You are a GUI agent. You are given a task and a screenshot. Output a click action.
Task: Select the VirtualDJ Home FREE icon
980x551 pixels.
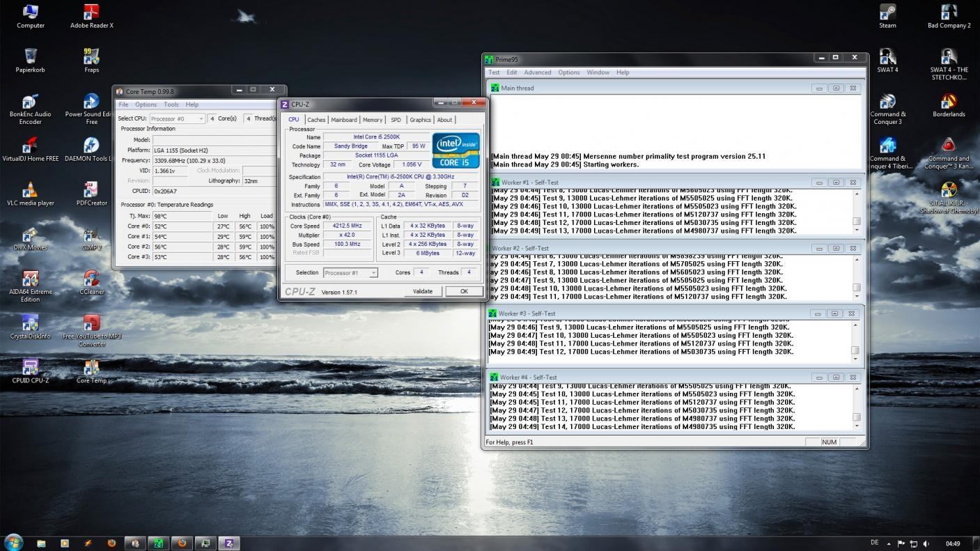[30, 149]
